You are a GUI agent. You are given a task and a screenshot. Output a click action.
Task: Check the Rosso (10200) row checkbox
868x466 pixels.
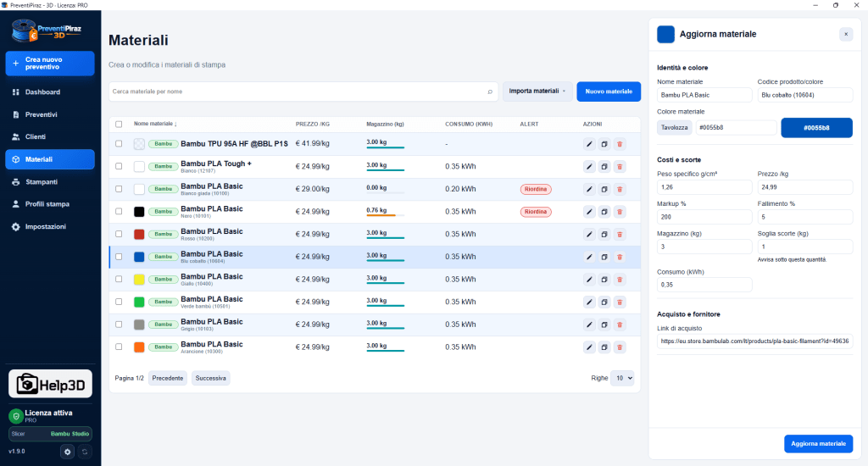pos(119,234)
